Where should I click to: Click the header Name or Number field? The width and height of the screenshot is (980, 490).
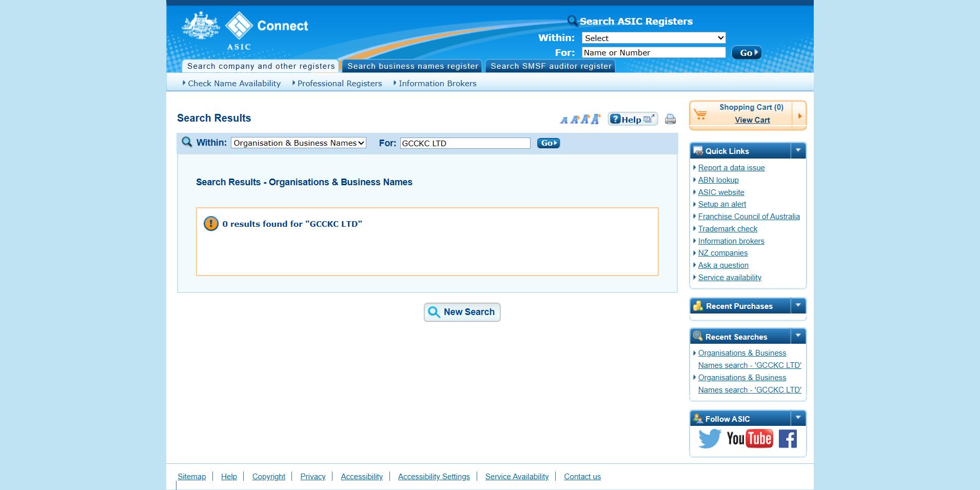pyautogui.click(x=654, y=52)
